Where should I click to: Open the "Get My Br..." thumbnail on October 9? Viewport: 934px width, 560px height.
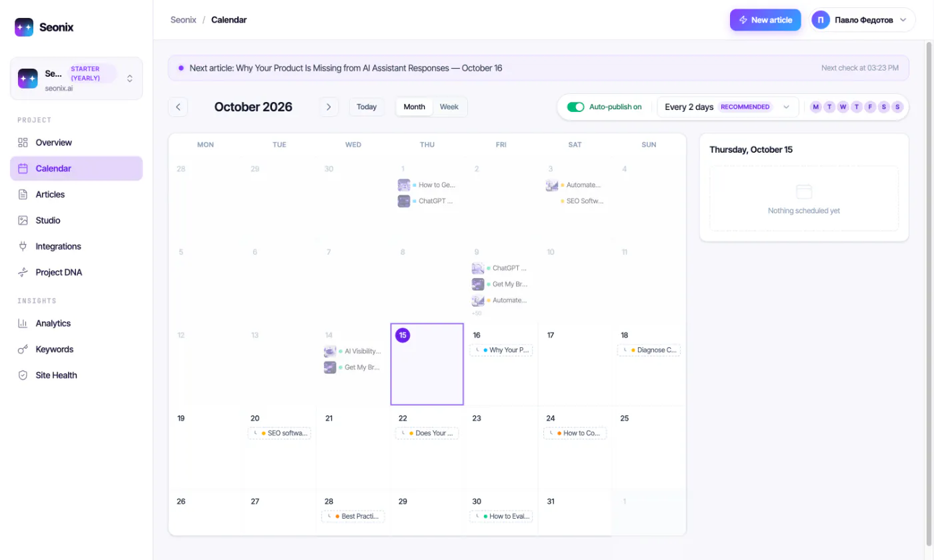coord(478,284)
